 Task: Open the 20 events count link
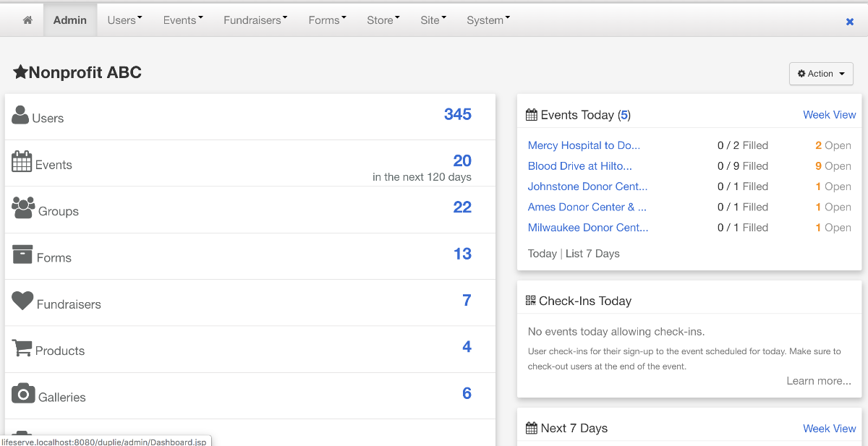(462, 160)
